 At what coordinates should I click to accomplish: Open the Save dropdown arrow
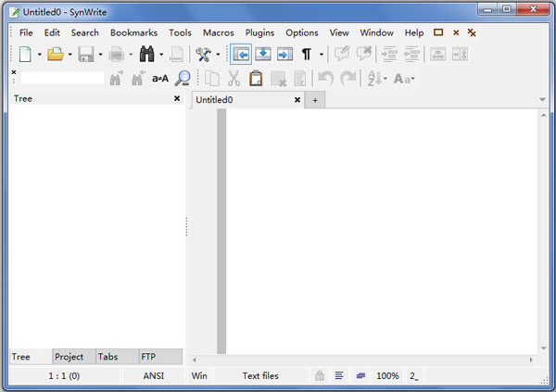coord(100,55)
